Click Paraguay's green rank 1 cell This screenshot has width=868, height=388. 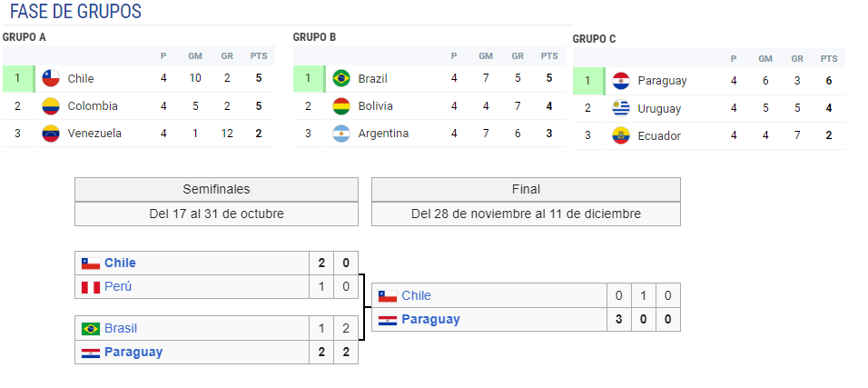tap(589, 81)
